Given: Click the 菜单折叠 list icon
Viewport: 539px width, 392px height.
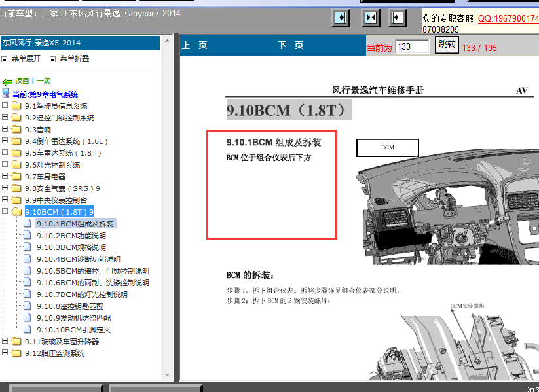Looking at the screenshot, I should pyautogui.click(x=52, y=59).
